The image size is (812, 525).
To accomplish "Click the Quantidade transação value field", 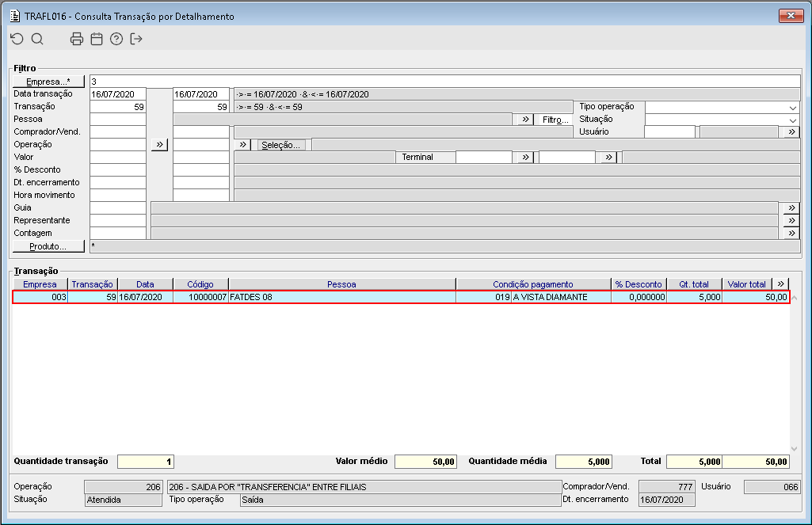I will coord(146,462).
